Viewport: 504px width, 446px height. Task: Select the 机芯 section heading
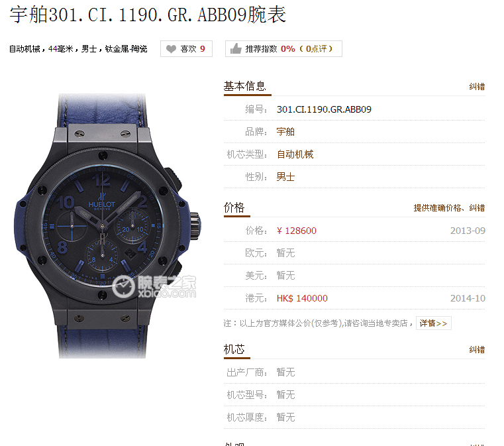(x=234, y=349)
